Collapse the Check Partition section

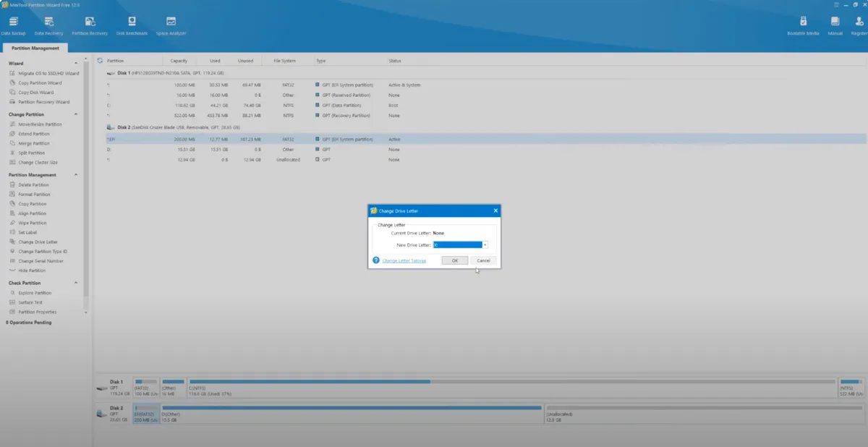(x=77, y=283)
